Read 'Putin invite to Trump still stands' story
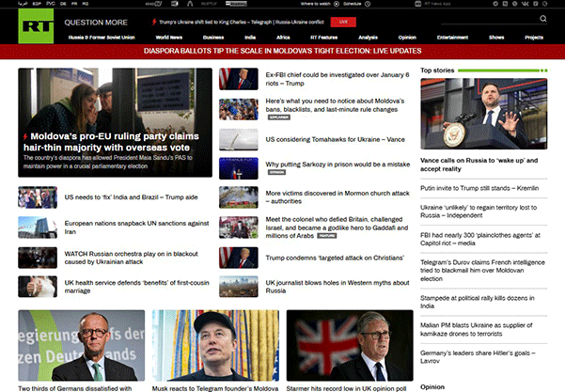This screenshot has height=392, width=565. (x=479, y=189)
